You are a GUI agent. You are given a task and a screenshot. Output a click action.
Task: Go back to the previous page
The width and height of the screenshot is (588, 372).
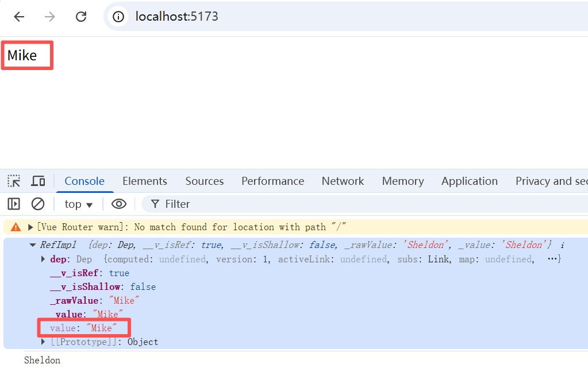pyautogui.click(x=19, y=17)
